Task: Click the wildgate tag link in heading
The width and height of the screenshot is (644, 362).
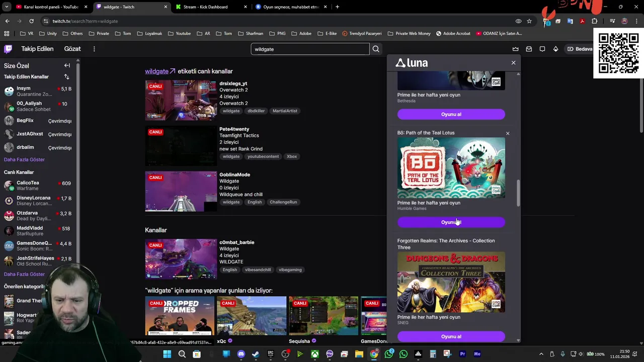Action: (160, 71)
